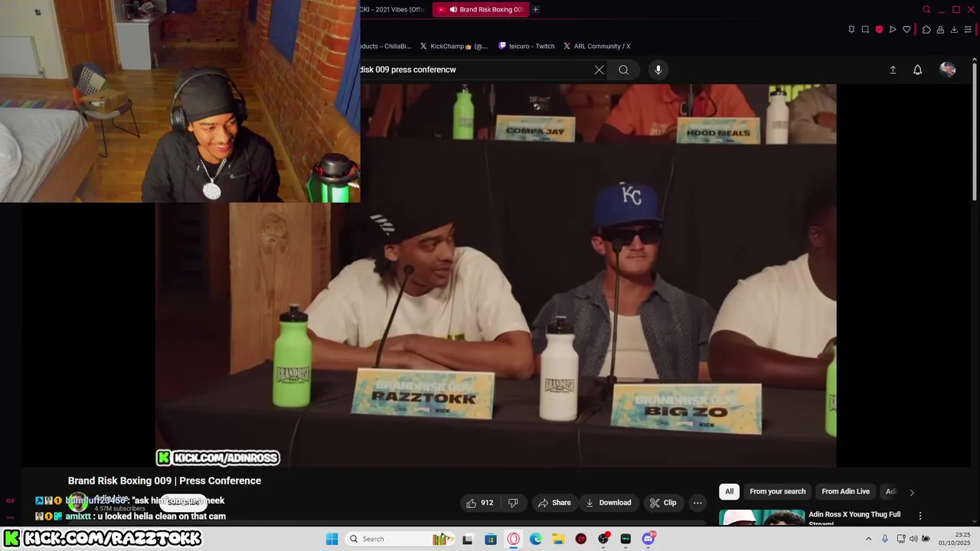
Task: Open the ChillaBi... products bookmark
Action: point(386,46)
